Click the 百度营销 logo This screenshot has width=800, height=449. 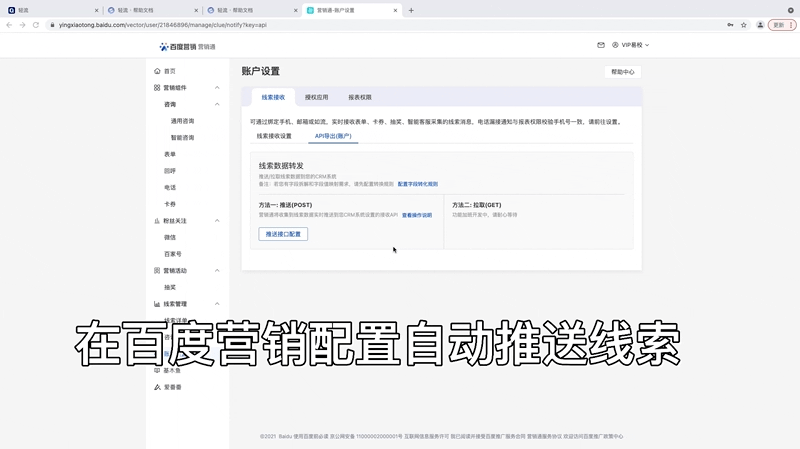click(187, 46)
